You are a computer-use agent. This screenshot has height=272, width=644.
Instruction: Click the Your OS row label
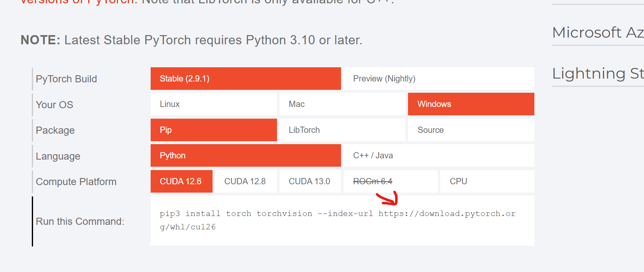click(x=54, y=105)
